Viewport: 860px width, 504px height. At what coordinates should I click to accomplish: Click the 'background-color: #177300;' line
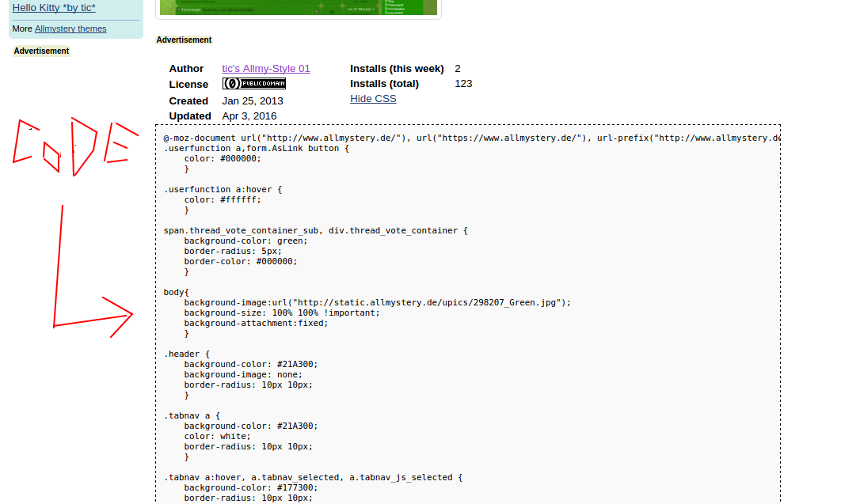(251, 487)
